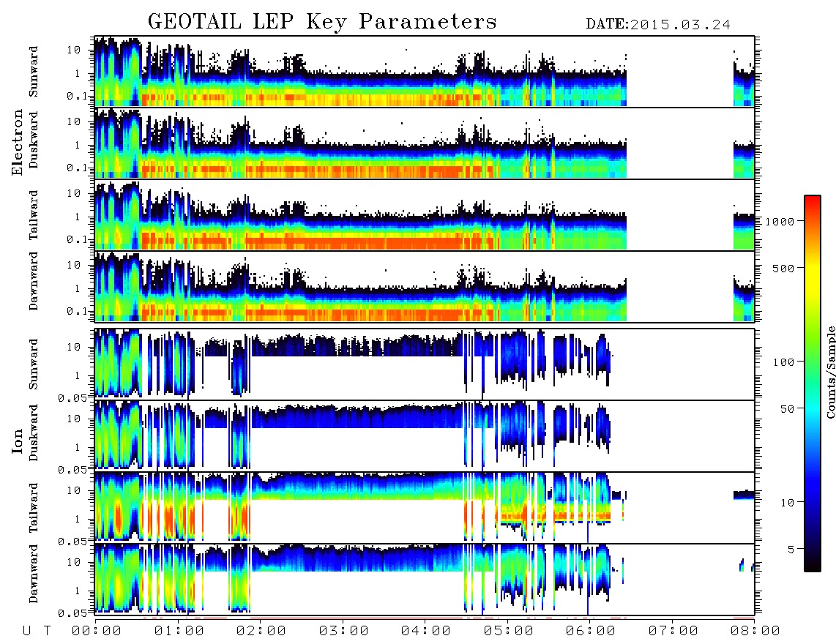This screenshot has height=644, width=836.
Task: Click the "05:00" time tick label
Action: tap(509, 631)
